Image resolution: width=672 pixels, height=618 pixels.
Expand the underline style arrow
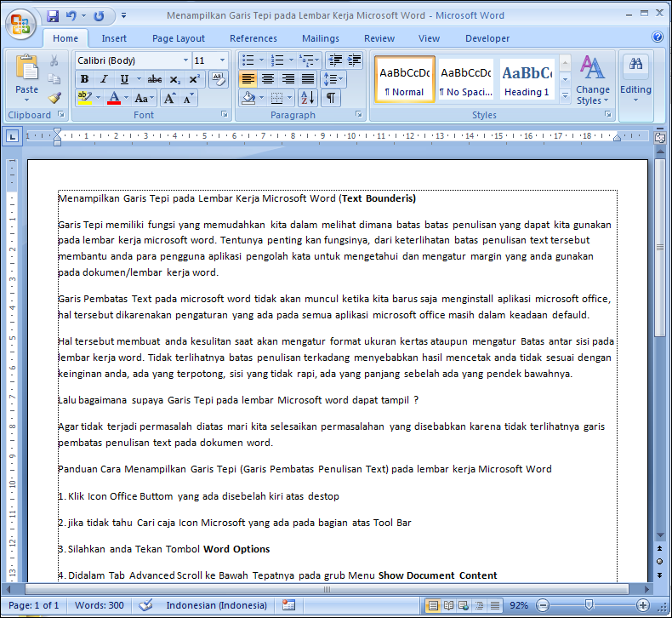139,79
